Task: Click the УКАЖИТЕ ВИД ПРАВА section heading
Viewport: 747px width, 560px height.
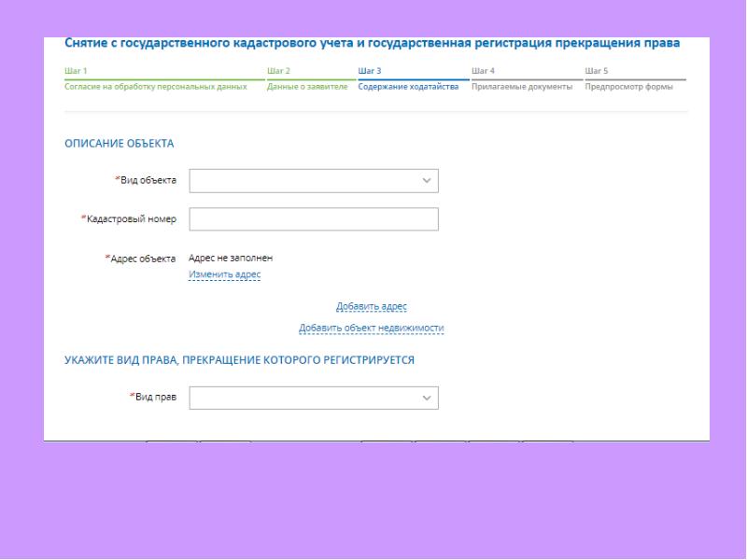Action: click(x=239, y=358)
